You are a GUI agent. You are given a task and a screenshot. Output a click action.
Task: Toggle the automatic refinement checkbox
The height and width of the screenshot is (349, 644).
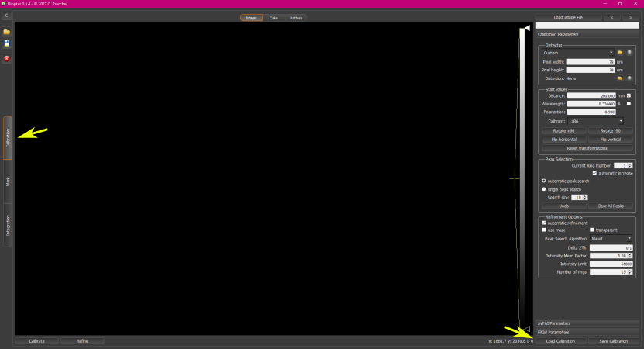click(544, 223)
